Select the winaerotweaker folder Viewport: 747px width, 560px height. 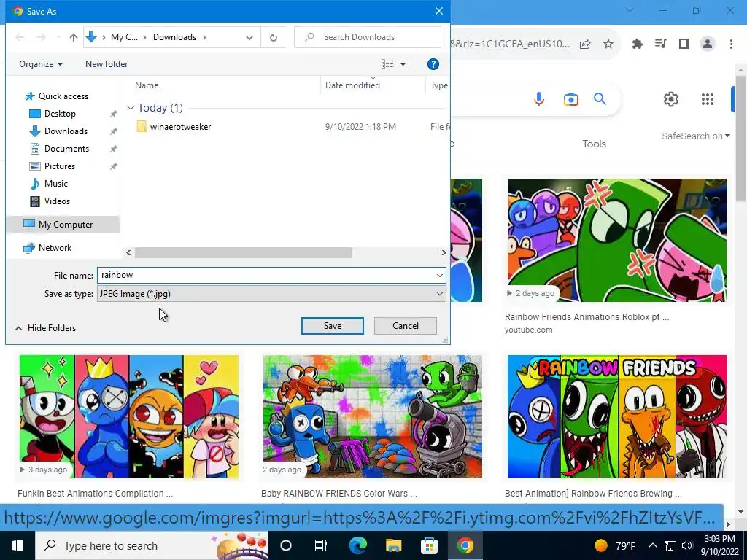pos(180,127)
